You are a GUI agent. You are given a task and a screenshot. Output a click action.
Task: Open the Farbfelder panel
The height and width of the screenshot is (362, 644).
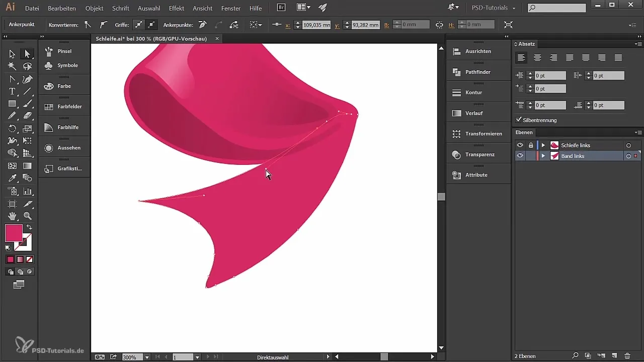(64, 107)
